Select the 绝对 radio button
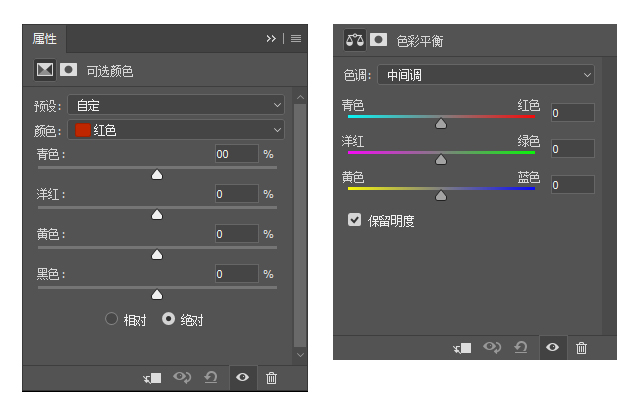 coord(169,319)
